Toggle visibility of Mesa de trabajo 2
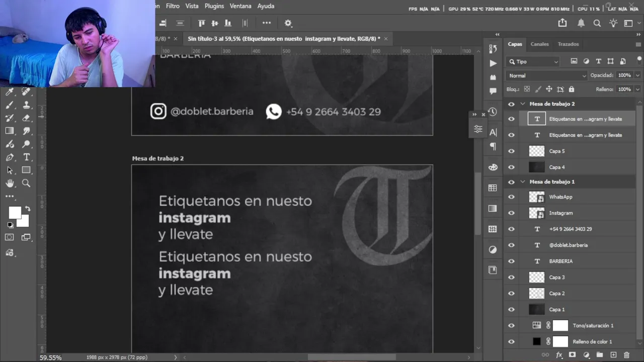Image resolution: width=644 pixels, height=362 pixels. 511,104
